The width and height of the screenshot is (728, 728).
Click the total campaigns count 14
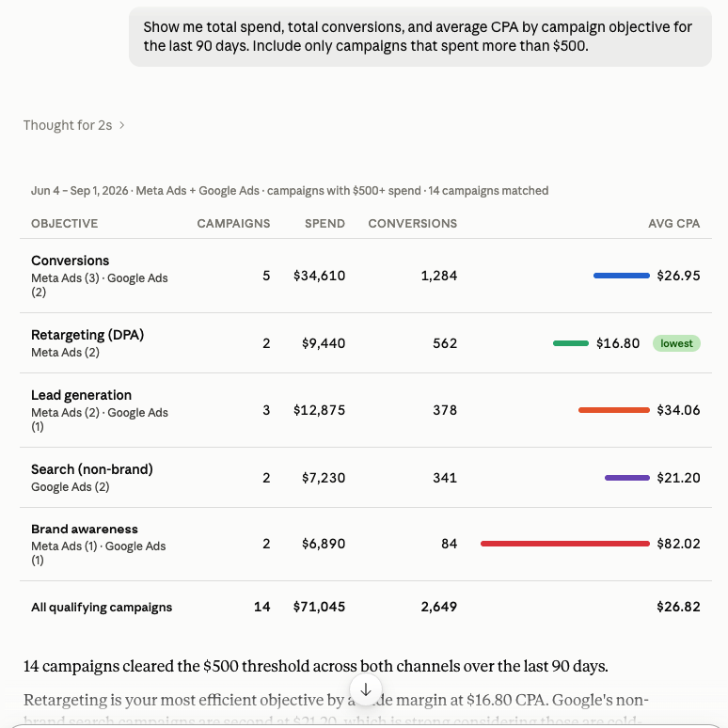261,607
